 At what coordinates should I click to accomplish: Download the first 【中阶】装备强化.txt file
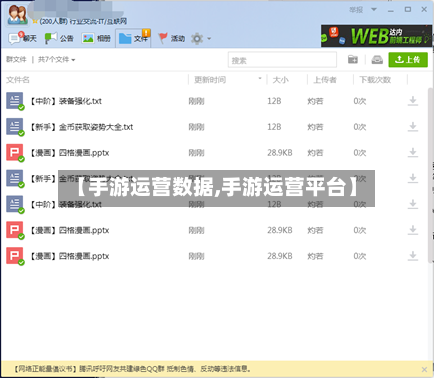pyautogui.click(x=413, y=101)
